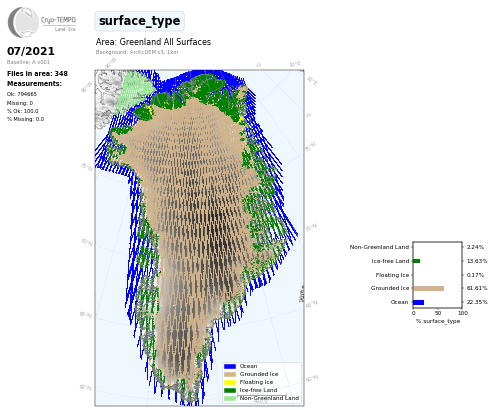Click the yellow Floating Ice legend swatch
The height and width of the screenshot is (410, 492).
tap(230, 382)
